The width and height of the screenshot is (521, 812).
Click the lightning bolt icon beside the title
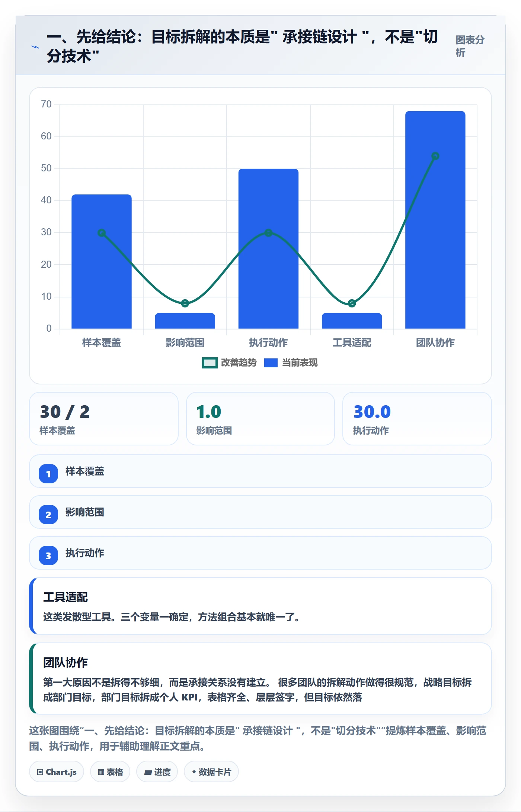coord(35,47)
